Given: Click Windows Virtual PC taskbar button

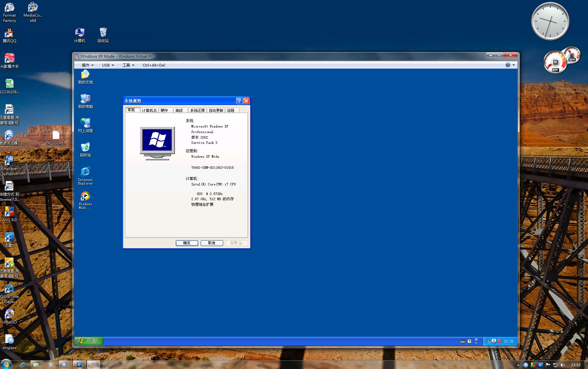Looking at the screenshot, I should (x=93, y=365).
